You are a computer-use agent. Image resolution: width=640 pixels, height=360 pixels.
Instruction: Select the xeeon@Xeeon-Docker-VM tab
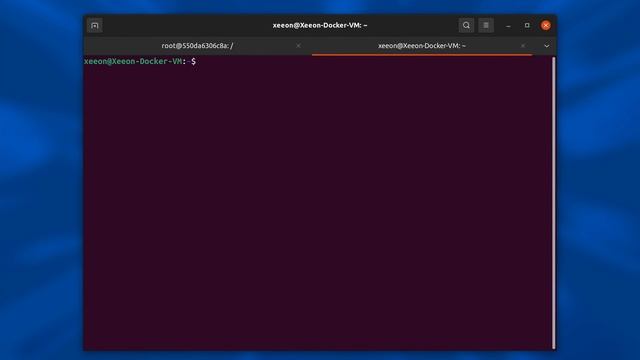pyautogui.click(x=422, y=46)
